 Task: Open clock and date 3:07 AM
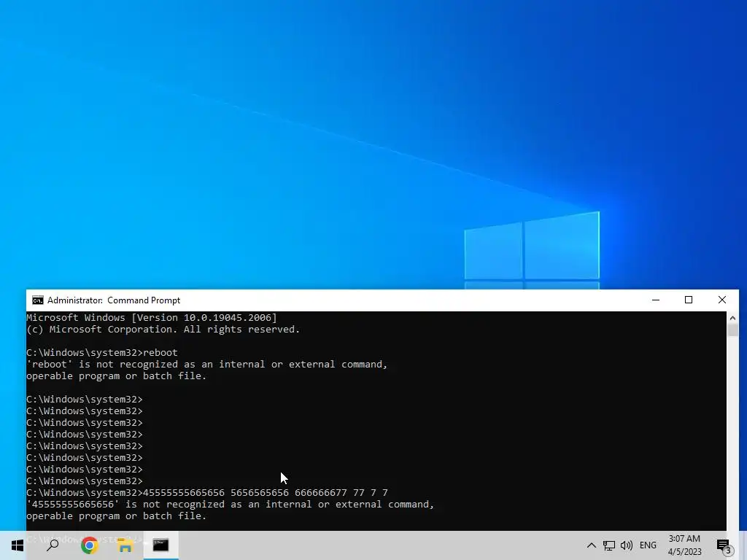[684, 545]
